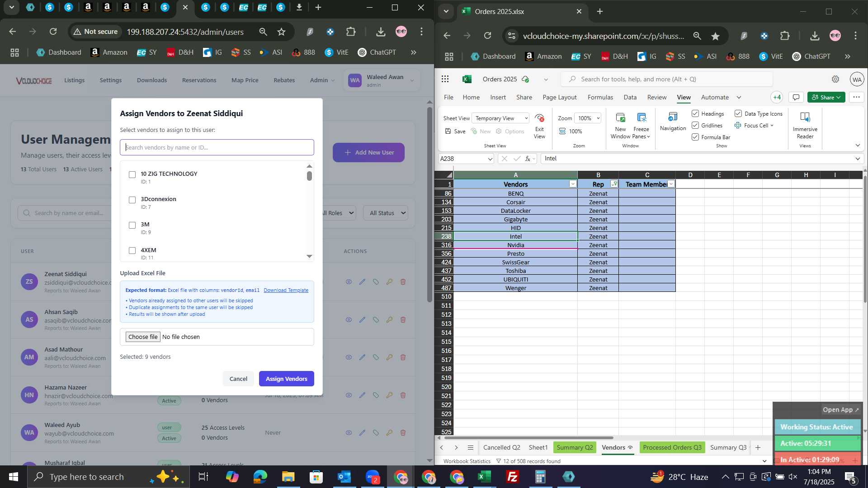868x488 pixels.
Task: Click the all sheets list icon
Action: [471, 448]
